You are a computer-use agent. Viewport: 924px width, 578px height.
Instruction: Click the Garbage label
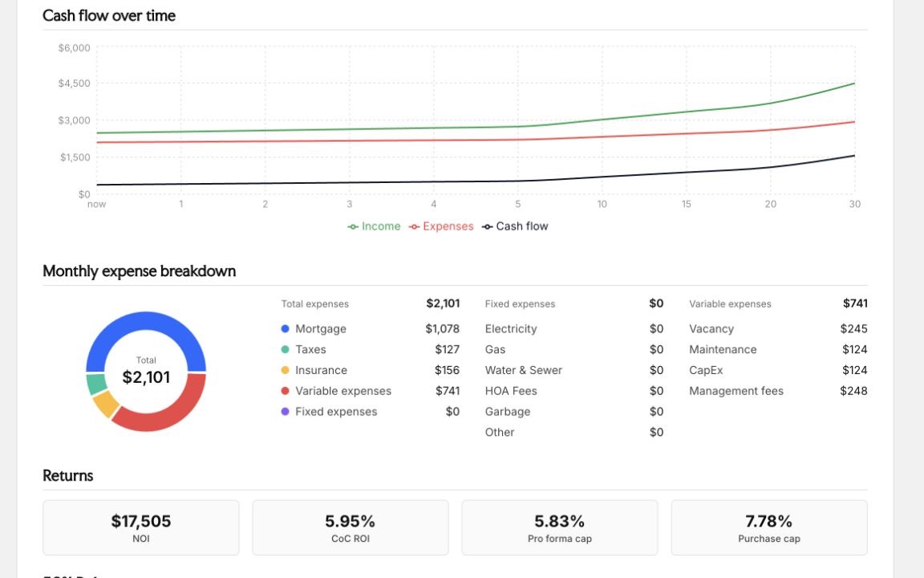[508, 412]
